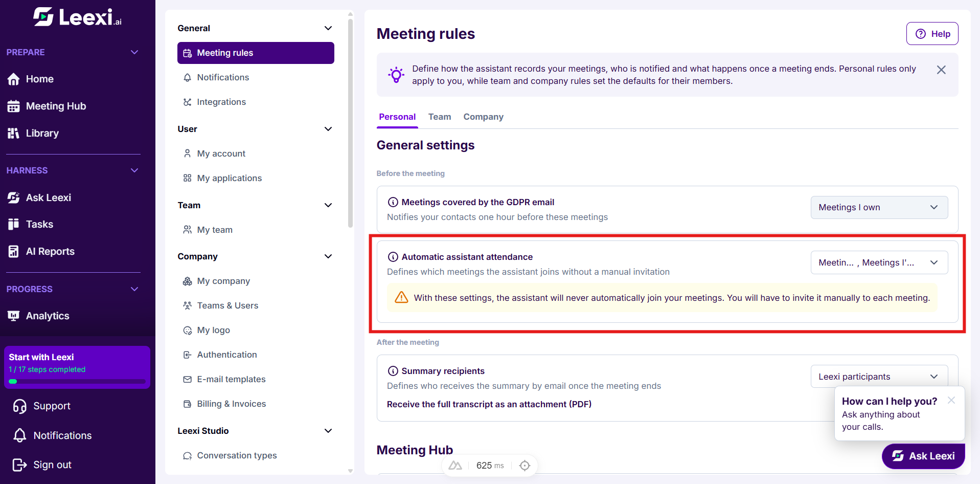The height and width of the screenshot is (484, 980).
Task: Open Analytics page
Action: point(38,316)
